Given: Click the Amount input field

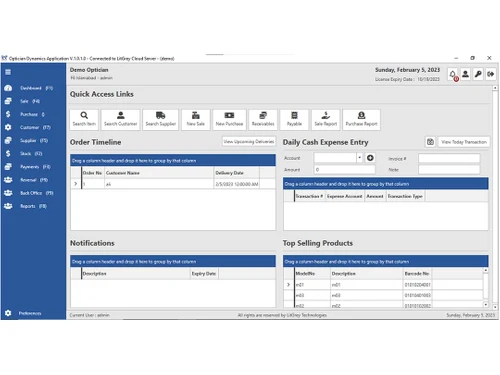Looking at the screenshot, I should click(344, 170).
